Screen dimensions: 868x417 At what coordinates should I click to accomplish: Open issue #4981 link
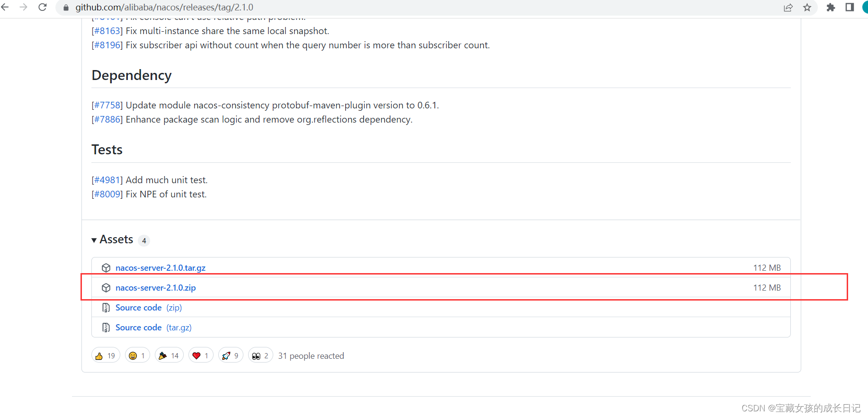(x=107, y=180)
